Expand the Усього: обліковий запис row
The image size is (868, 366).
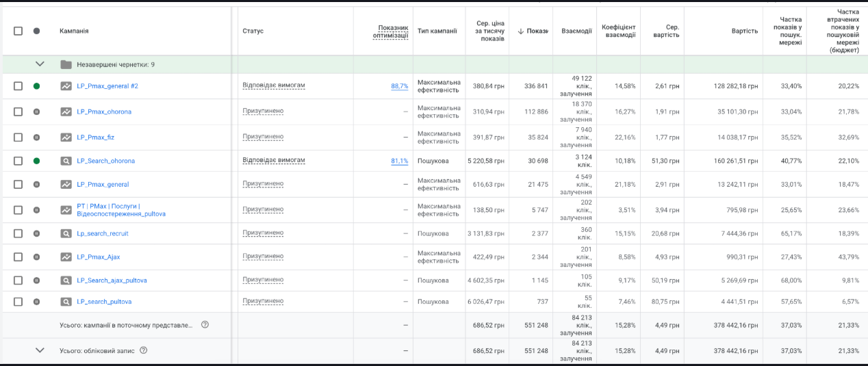tap(40, 350)
